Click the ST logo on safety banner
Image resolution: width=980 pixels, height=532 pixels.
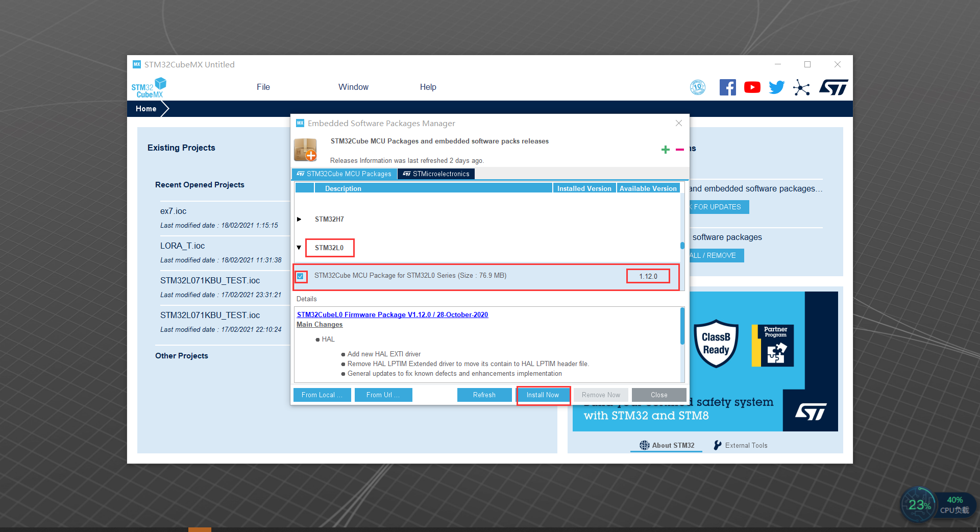coord(811,412)
